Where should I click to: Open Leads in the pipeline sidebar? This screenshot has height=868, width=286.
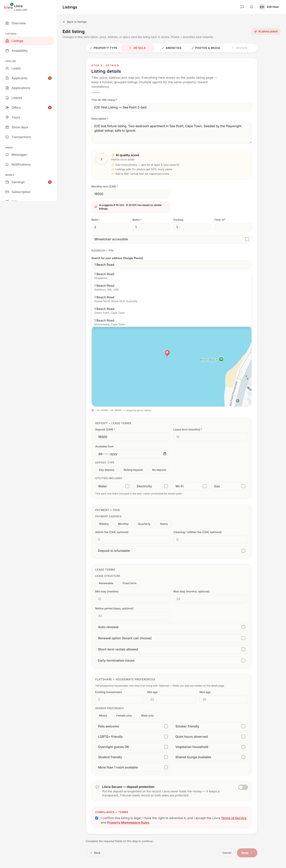[28, 68]
